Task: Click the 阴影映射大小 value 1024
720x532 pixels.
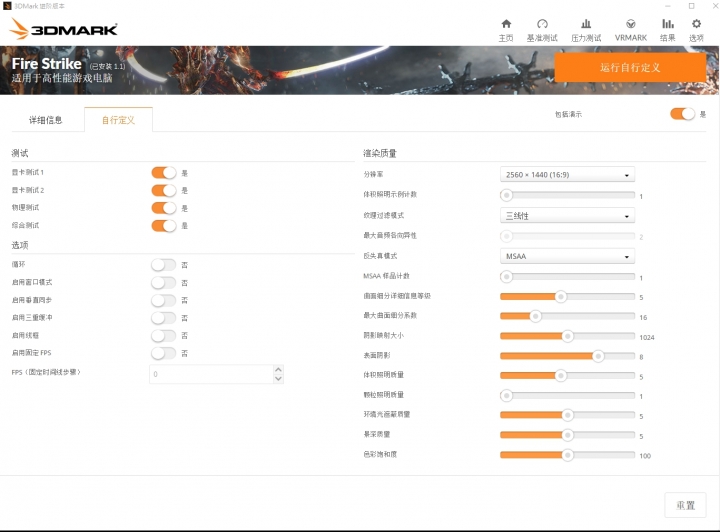Action: pyautogui.click(x=647, y=337)
